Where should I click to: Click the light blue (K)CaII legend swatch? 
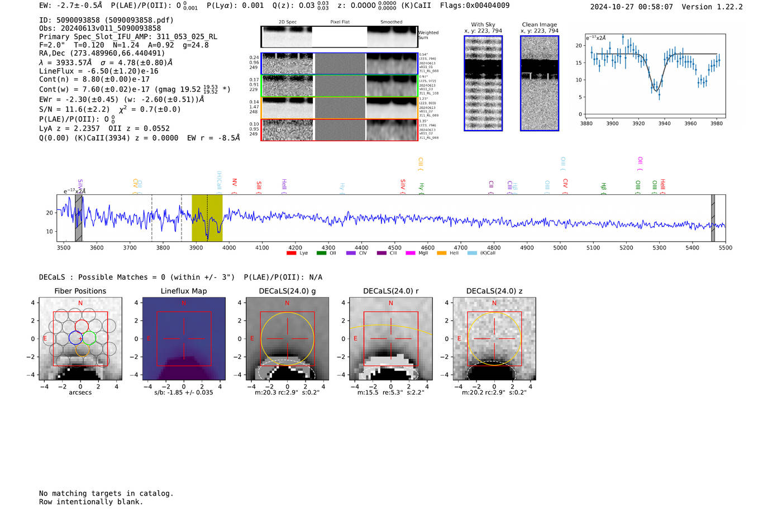click(x=473, y=253)
